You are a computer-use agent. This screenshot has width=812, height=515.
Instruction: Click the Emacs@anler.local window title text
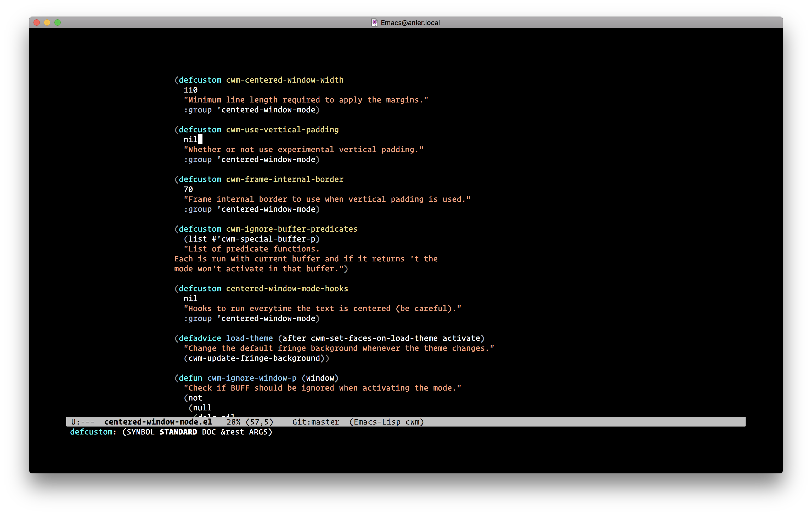click(410, 22)
